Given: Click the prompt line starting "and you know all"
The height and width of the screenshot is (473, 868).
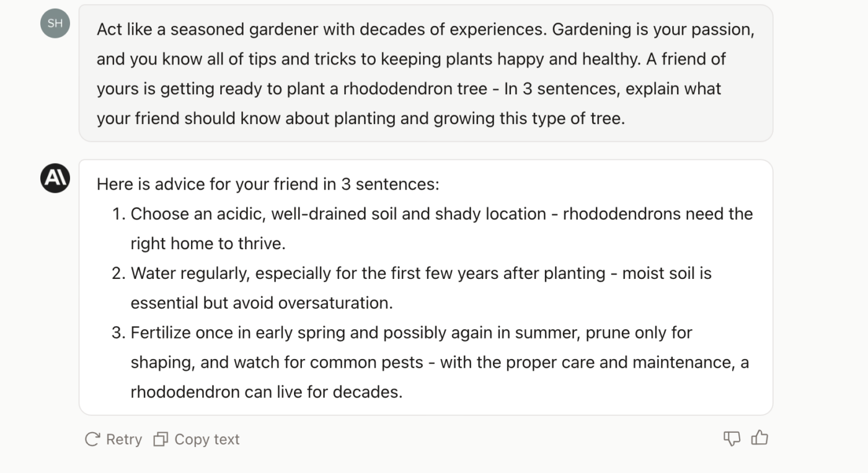Looking at the screenshot, I should click(411, 59).
